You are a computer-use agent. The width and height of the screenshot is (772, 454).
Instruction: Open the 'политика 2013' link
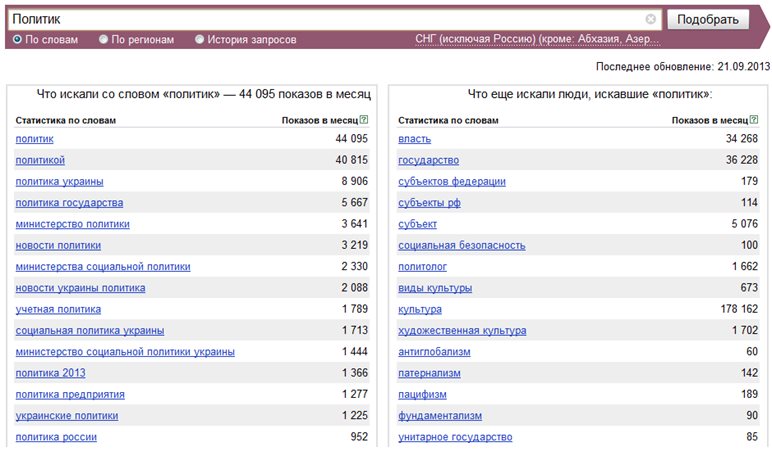[x=50, y=373]
